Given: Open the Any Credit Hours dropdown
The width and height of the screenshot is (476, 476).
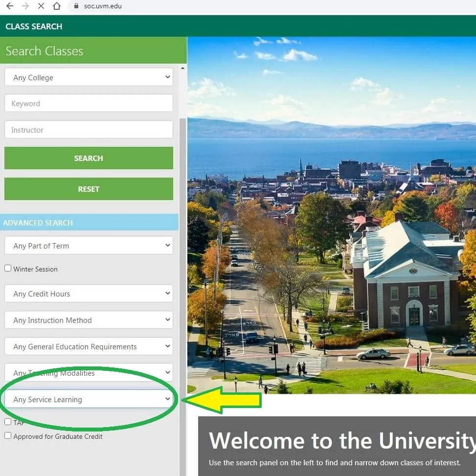Looking at the screenshot, I should [89, 293].
